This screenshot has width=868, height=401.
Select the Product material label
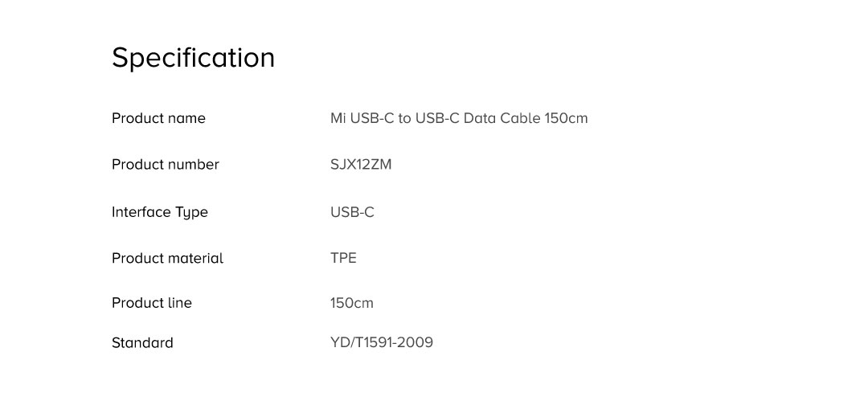(167, 258)
